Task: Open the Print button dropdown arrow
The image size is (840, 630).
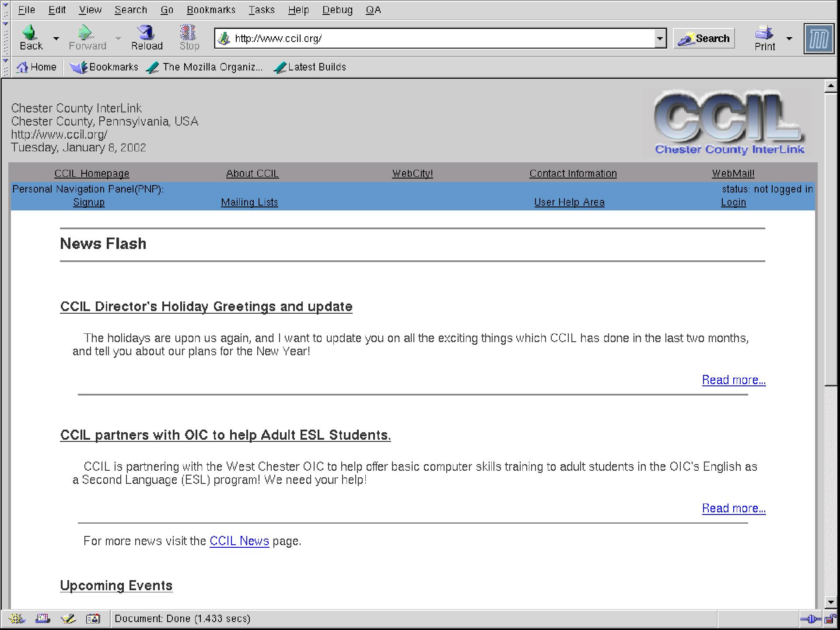Action: coord(789,38)
